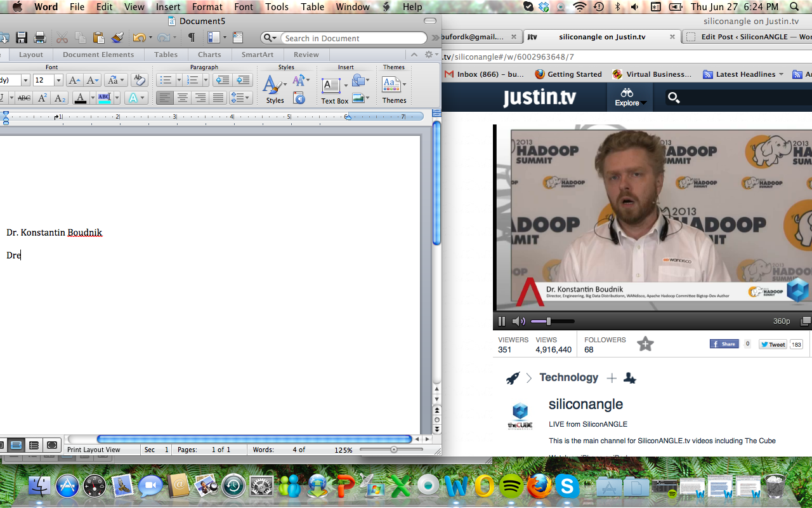Pick the text highlight color swatch

tap(104, 98)
